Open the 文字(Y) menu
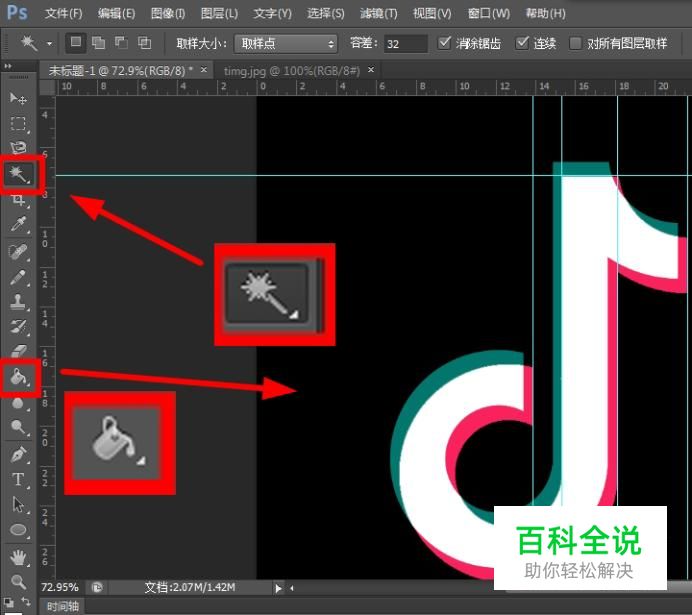The width and height of the screenshot is (692, 615). pyautogui.click(x=272, y=14)
